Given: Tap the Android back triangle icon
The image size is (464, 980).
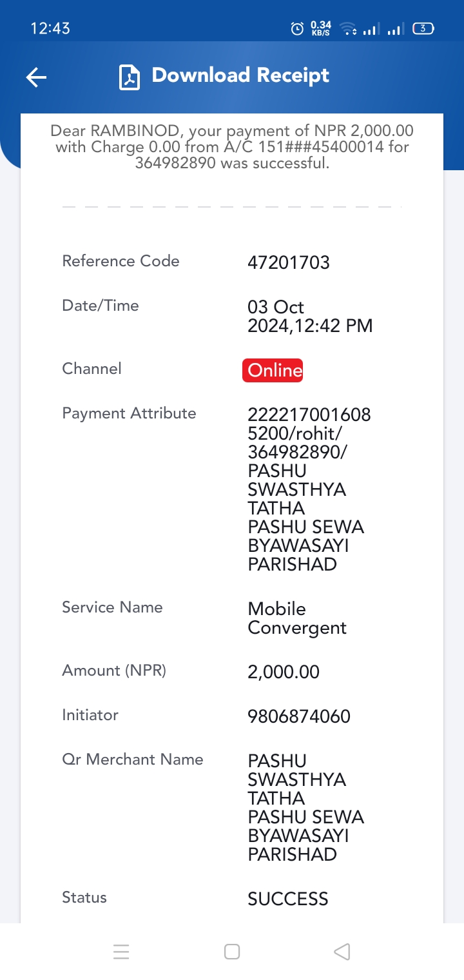Looking at the screenshot, I should pyautogui.click(x=342, y=952).
